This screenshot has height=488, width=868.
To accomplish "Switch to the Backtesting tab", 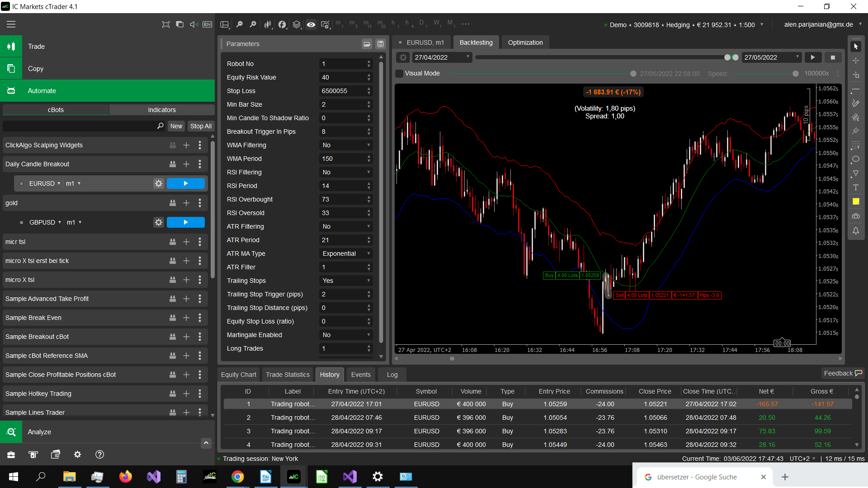I will [476, 42].
